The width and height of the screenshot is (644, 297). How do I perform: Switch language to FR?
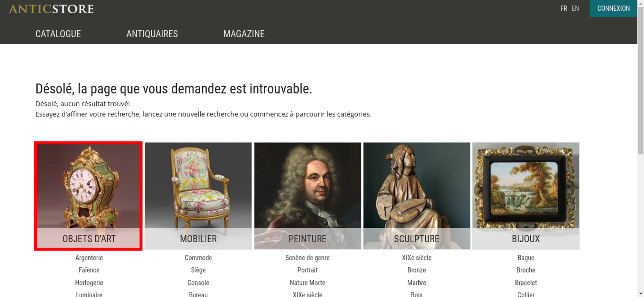(563, 8)
